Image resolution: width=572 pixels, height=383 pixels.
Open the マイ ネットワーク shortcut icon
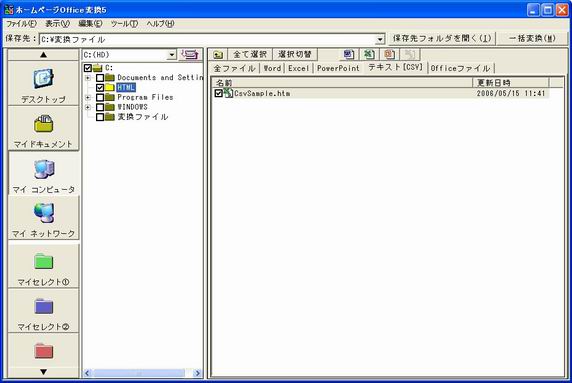tap(44, 212)
